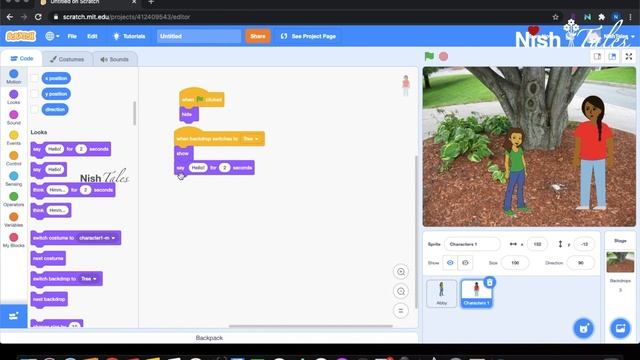This screenshot has height=360, width=640.
Task: Reload the browser page
Action: (x=38, y=17)
